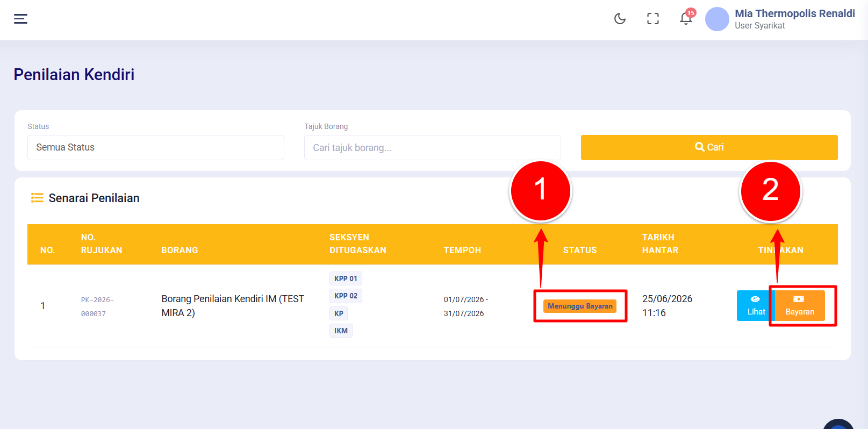Click the Penilaian Kendiri page heading
Image resolution: width=868 pixels, height=429 pixels.
(74, 74)
